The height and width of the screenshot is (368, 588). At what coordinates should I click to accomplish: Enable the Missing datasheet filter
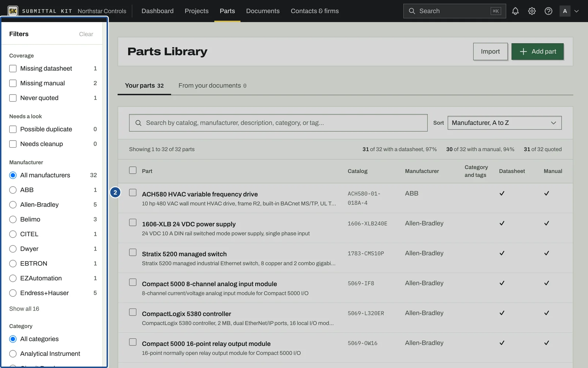13,68
